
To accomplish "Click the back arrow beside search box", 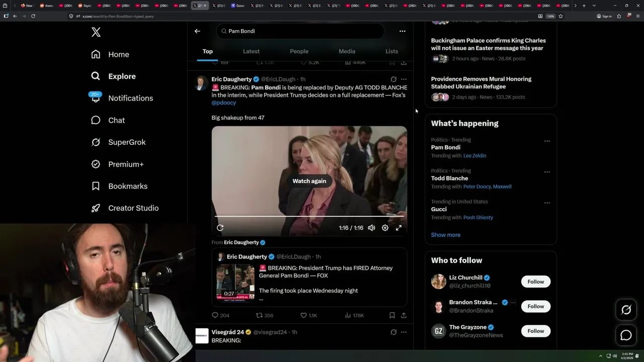I will pos(197,31).
